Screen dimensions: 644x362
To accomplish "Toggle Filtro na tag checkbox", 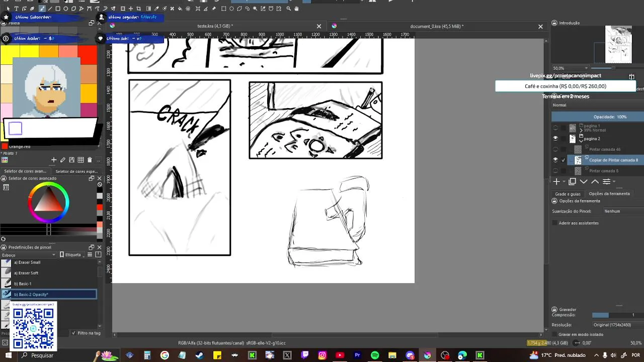I will pyautogui.click(x=74, y=333).
